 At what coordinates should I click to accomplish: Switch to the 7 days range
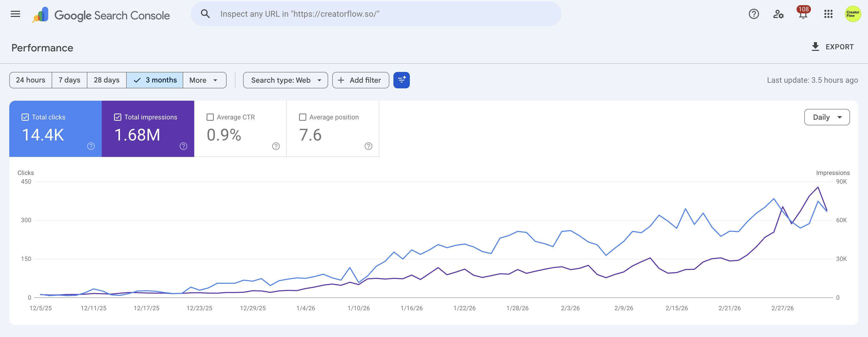tap(69, 80)
